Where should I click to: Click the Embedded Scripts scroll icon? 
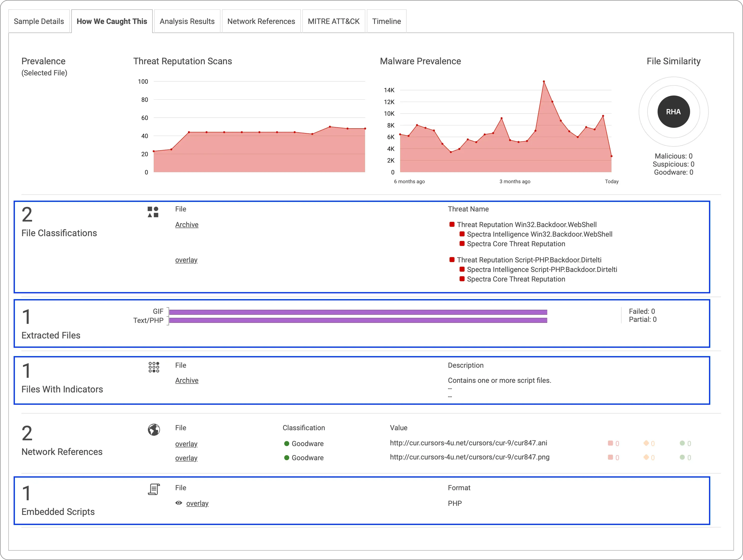click(154, 489)
